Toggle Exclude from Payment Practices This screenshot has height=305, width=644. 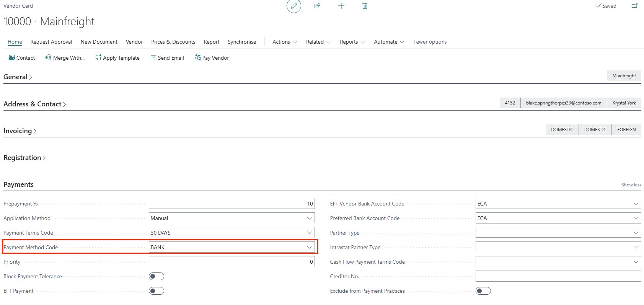[x=483, y=291]
